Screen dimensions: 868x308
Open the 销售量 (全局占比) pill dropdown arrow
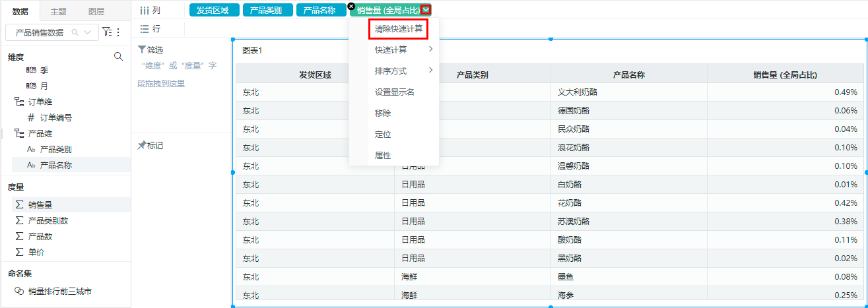[427, 10]
